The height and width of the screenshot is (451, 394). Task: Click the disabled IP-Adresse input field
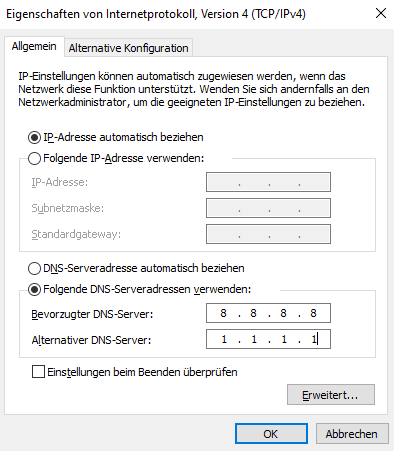click(268, 182)
